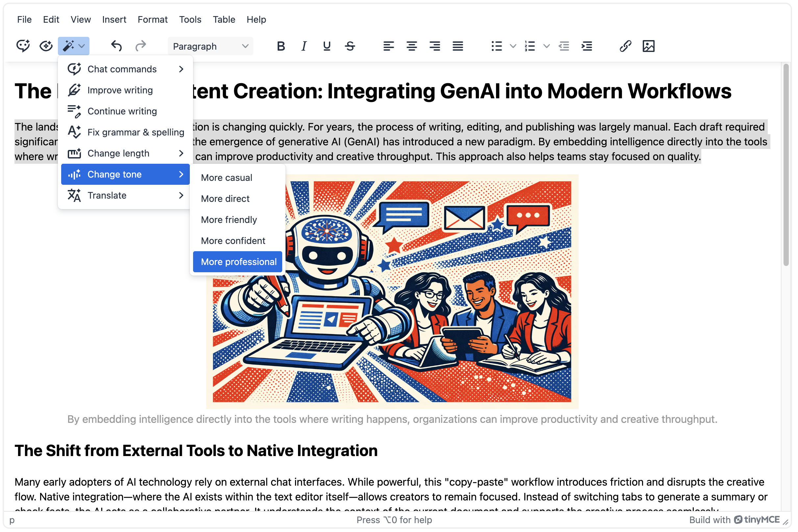
Task: Increase indent with the toolbar icon
Action: tap(587, 46)
